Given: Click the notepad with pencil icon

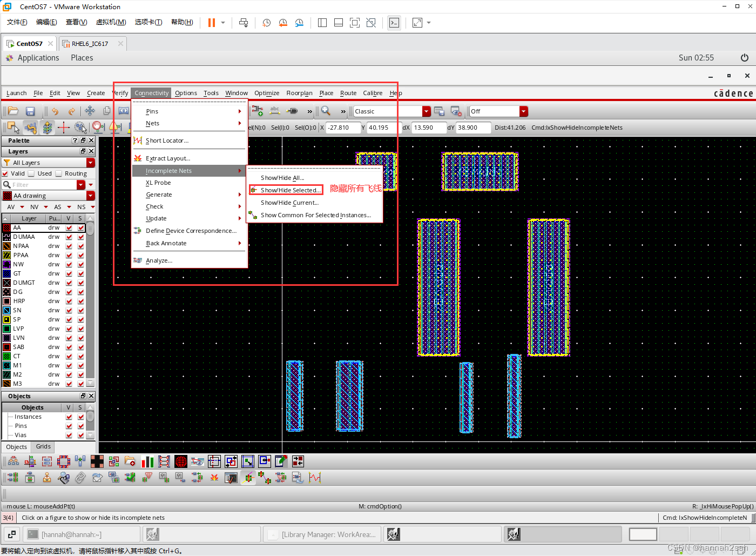Looking at the screenshot, I should [x=281, y=461].
